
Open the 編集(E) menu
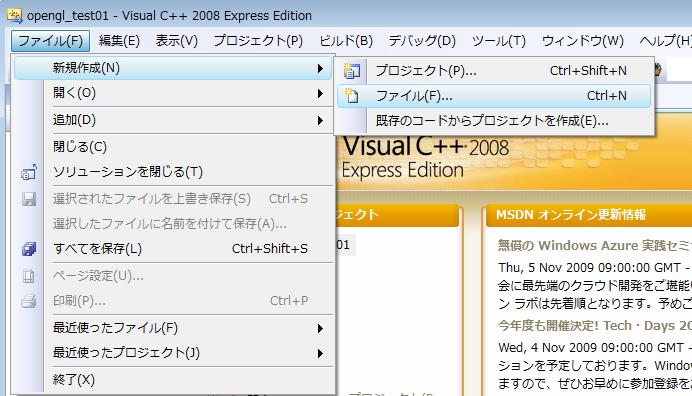119,41
